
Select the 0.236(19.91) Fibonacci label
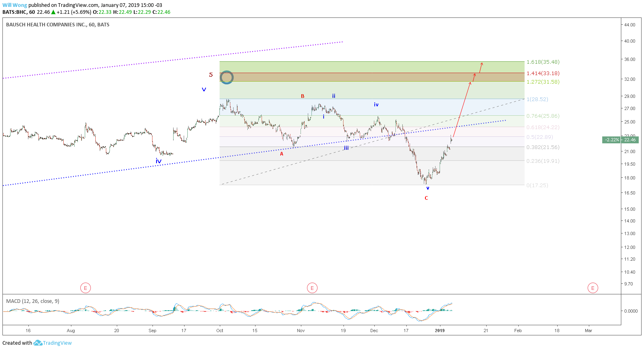coord(543,161)
